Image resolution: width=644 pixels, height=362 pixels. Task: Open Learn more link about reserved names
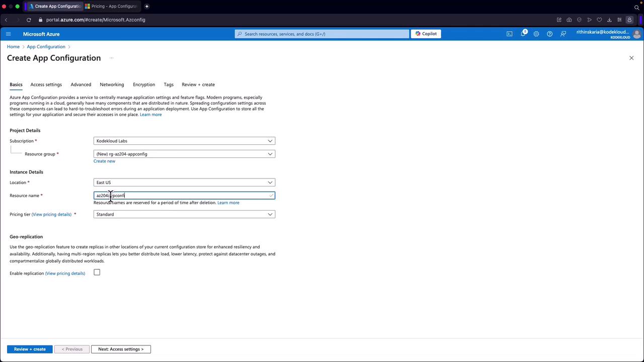click(228, 203)
